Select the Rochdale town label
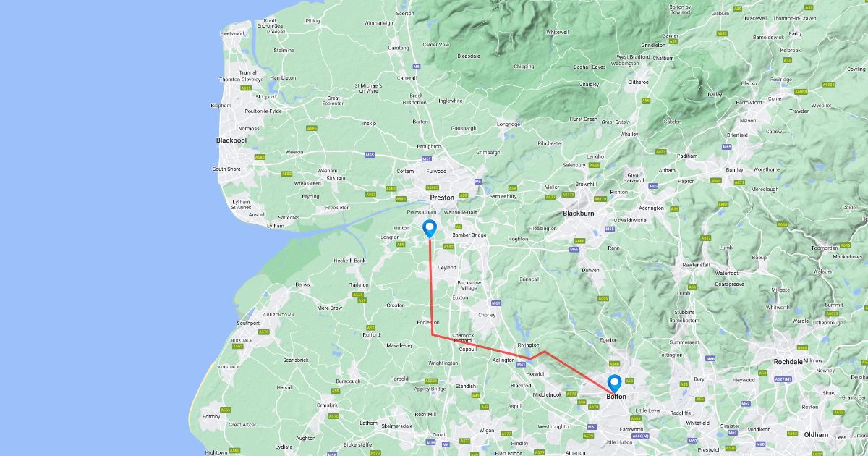Image resolution: width=868 pixels, height=456 pixels. [788, 361]
